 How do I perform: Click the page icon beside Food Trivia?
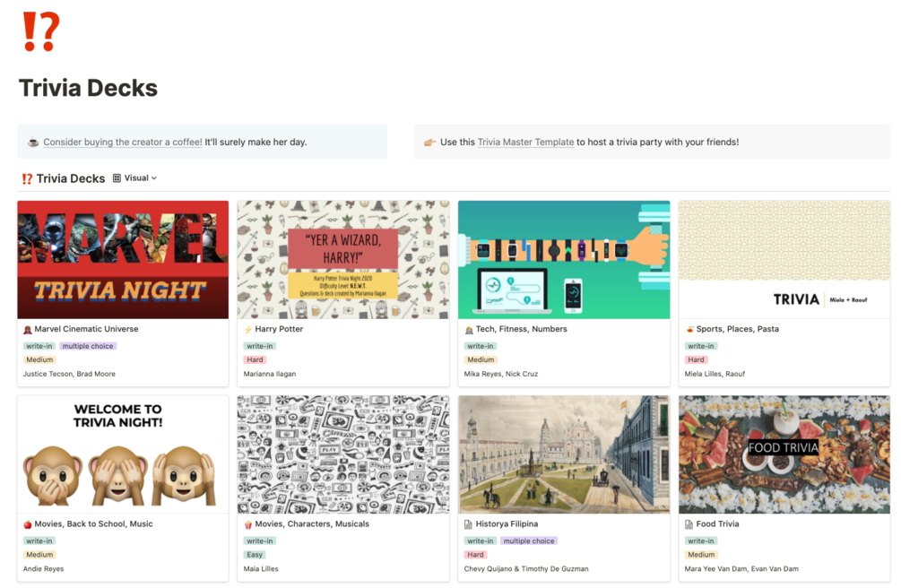pyautogui.click(x=689, y=524)
